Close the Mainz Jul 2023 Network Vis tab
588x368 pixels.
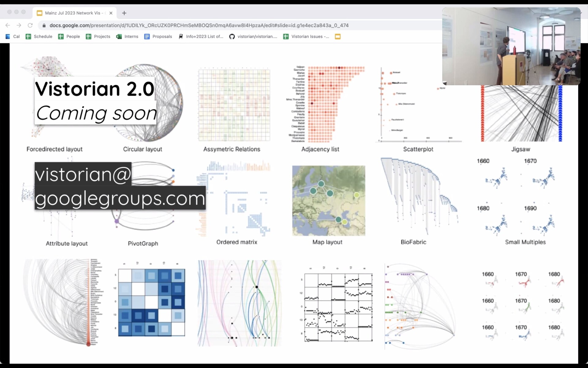click(111, 13)
